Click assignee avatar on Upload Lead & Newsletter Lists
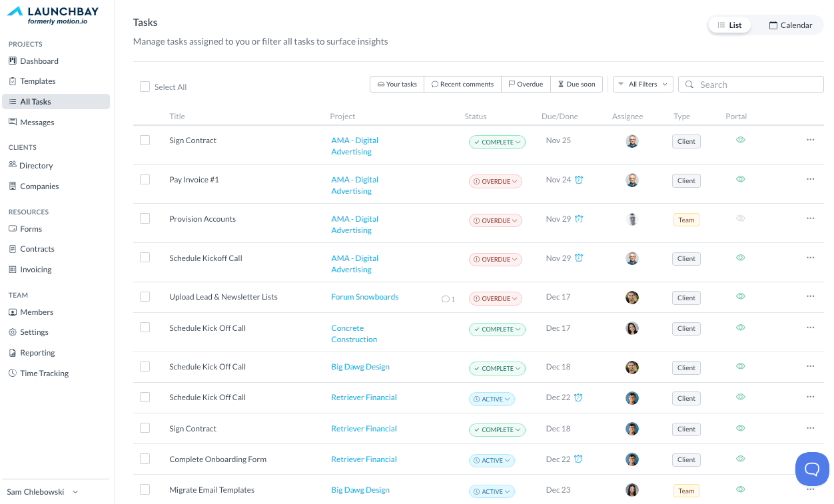Viewport: 834px width, 504px height. (632, 298)
